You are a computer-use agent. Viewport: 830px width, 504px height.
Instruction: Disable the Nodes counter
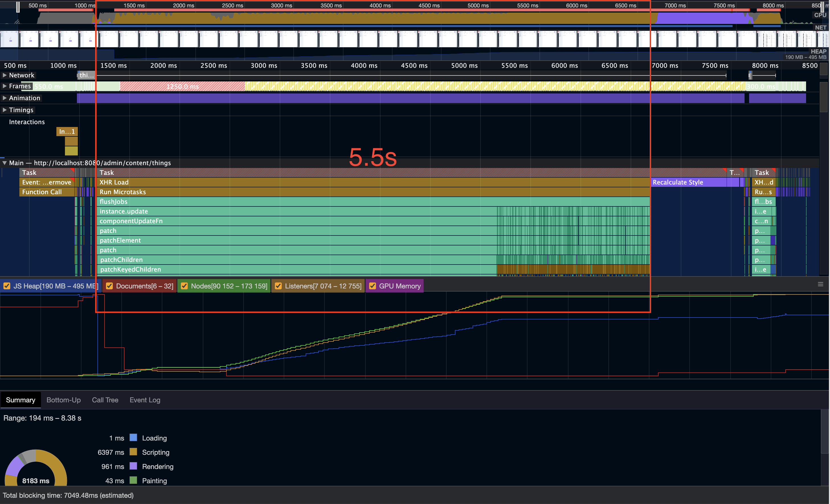184,286
